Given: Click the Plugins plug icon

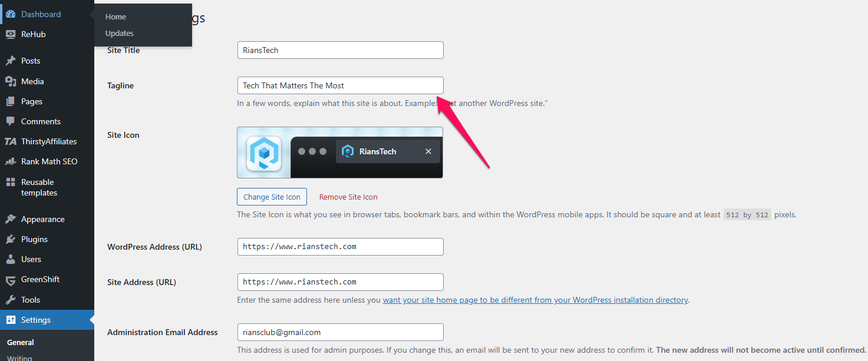Looking at the screenshot, I should (x=11, y=239).
